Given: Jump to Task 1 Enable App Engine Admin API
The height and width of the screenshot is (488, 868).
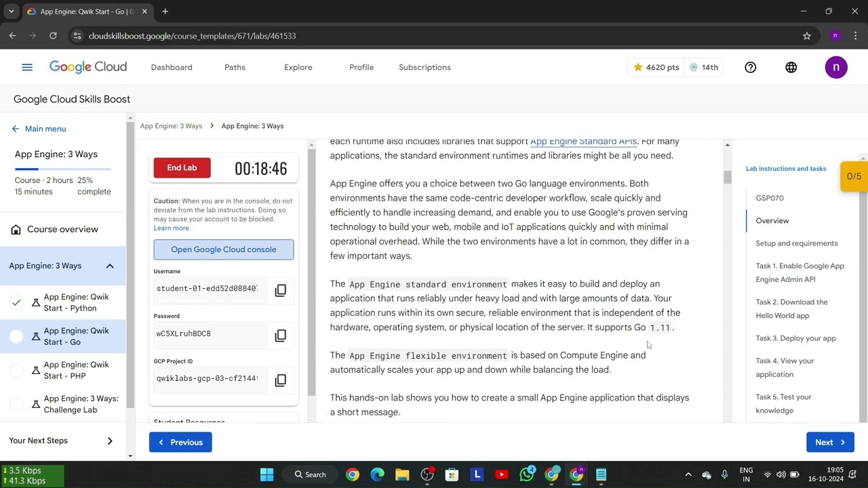Looking at the screenshot, I should (800, 272).
